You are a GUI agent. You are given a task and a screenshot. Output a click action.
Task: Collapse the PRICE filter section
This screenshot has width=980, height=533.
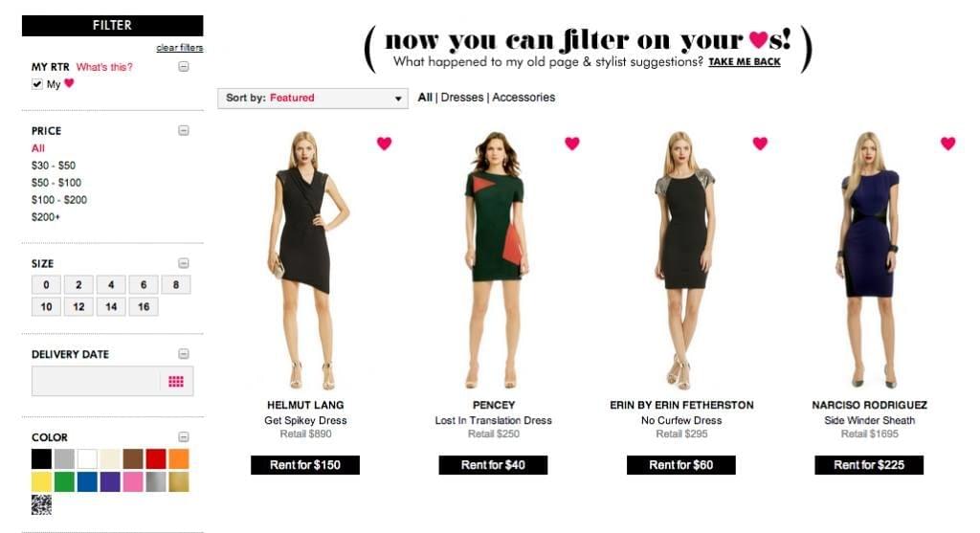click(184, 130)
